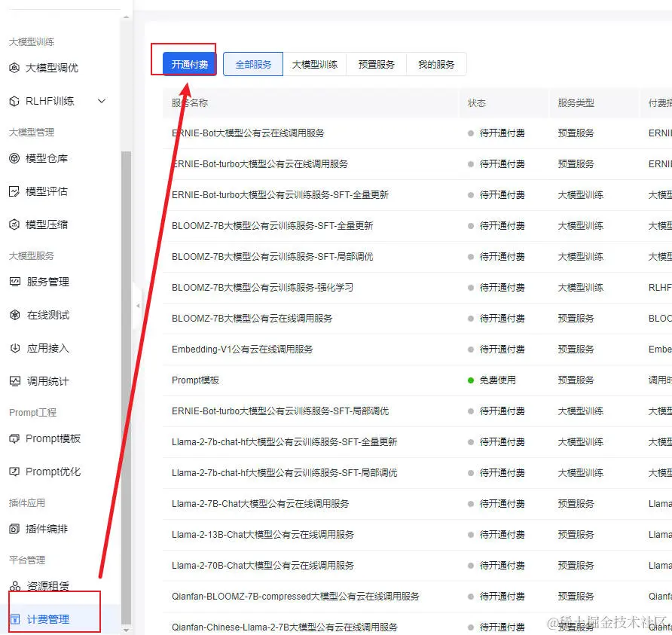Viewport: 672px width, 635px height.
Task: Click the 模型仓库 sidebar icon
Action: point(14,158)
